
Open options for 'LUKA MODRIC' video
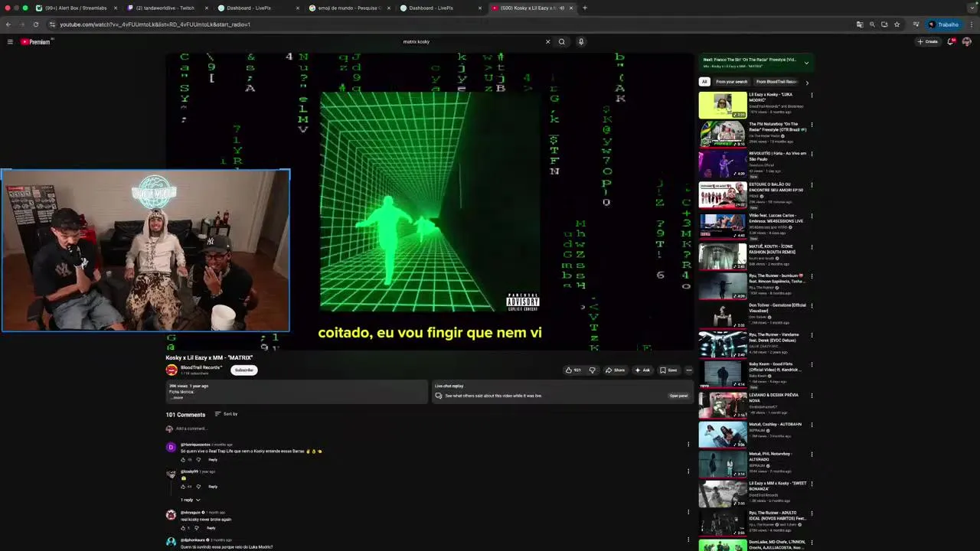pyautogui.click(x=812, y=96)
